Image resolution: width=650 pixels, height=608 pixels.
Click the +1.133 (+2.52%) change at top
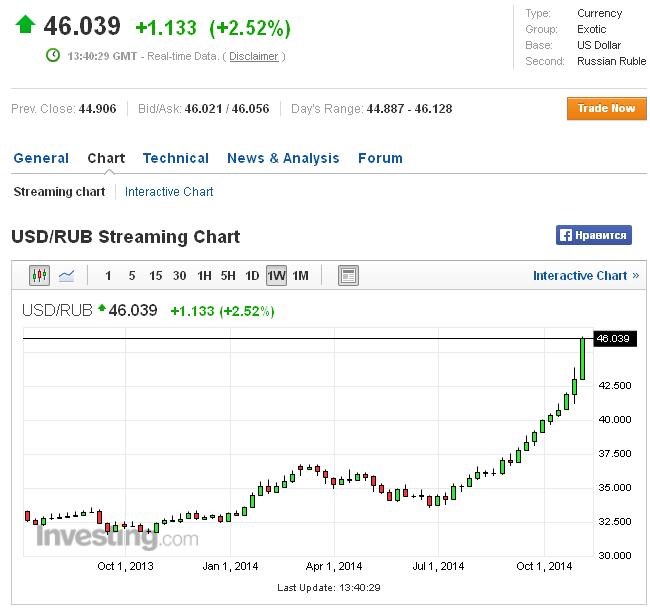[x=213, y=28]
